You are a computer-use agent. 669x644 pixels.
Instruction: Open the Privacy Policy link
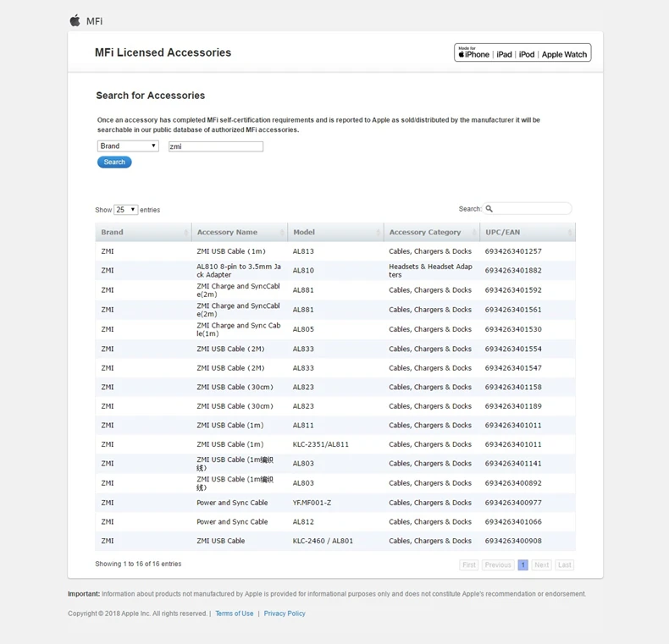285,614
